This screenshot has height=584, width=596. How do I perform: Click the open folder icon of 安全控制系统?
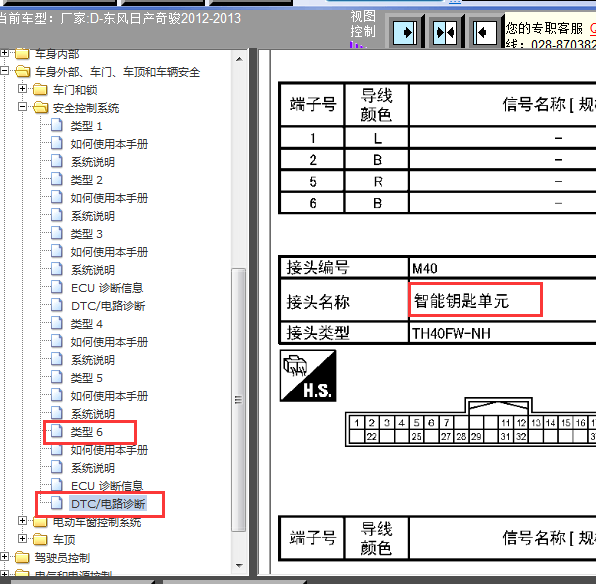pos(40,108)
